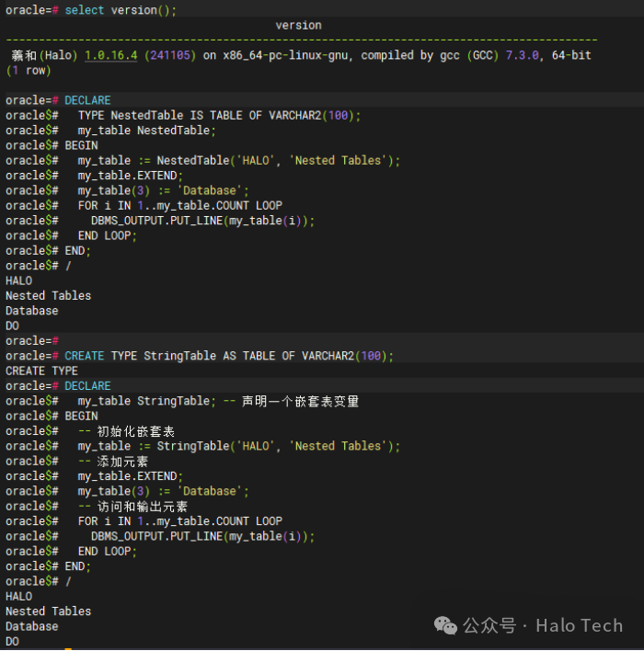644x651 pixels.
Task: Click the FOR loop line under '访问和输出元素' comment
Action: (x=180, y=521)
